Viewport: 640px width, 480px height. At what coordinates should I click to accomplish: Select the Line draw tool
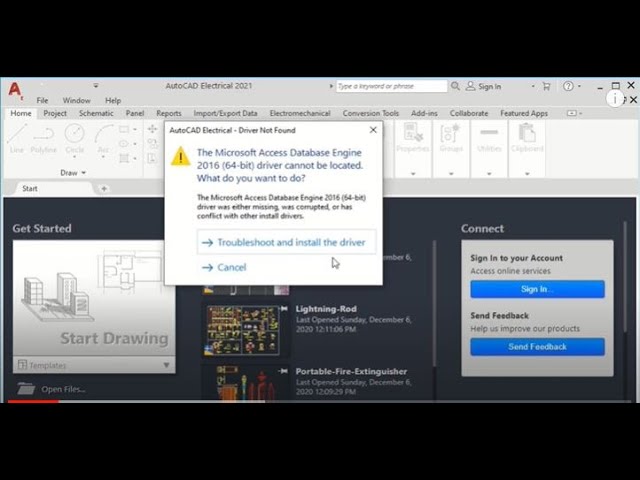coord(16,139)
